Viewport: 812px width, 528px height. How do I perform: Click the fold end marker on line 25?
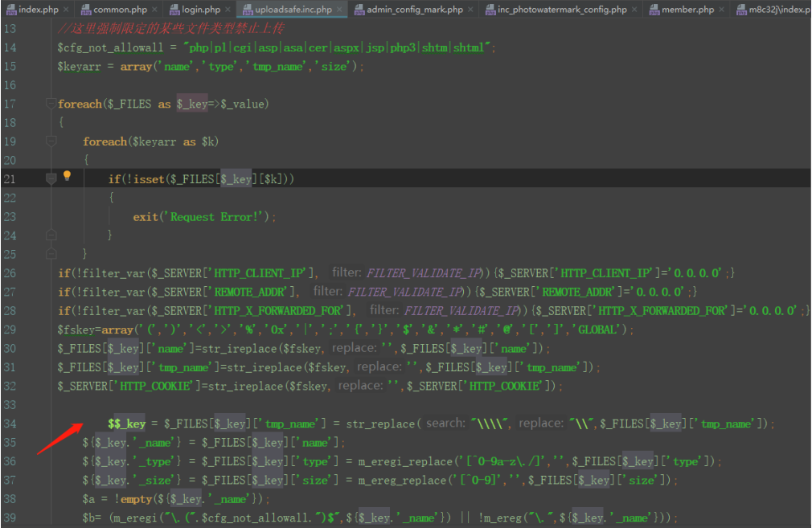[x=51, y=254]
